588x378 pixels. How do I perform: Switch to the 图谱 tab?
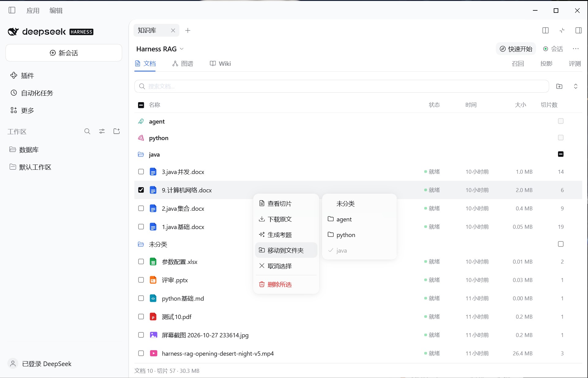tap(183, 64)
